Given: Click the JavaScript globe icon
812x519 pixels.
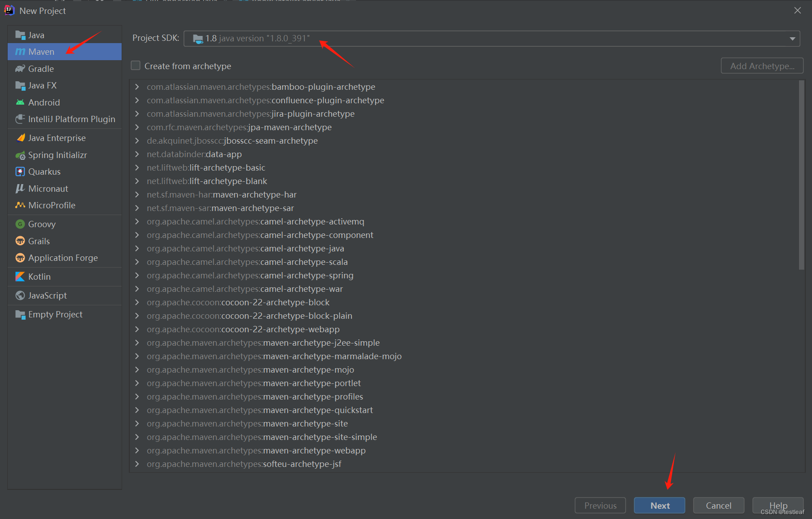Looking at the screenshot, I should [20, 295].
